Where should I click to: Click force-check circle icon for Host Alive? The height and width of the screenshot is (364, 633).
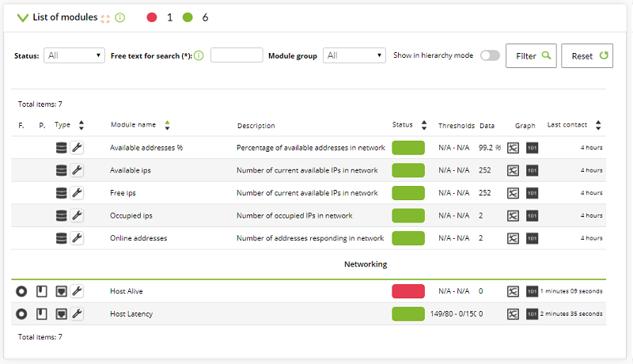21,291
